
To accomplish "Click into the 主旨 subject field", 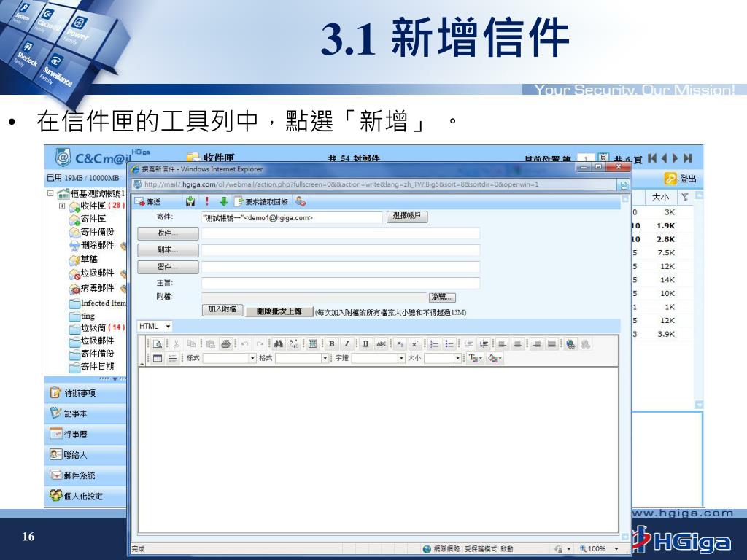I will coord(341,284).
